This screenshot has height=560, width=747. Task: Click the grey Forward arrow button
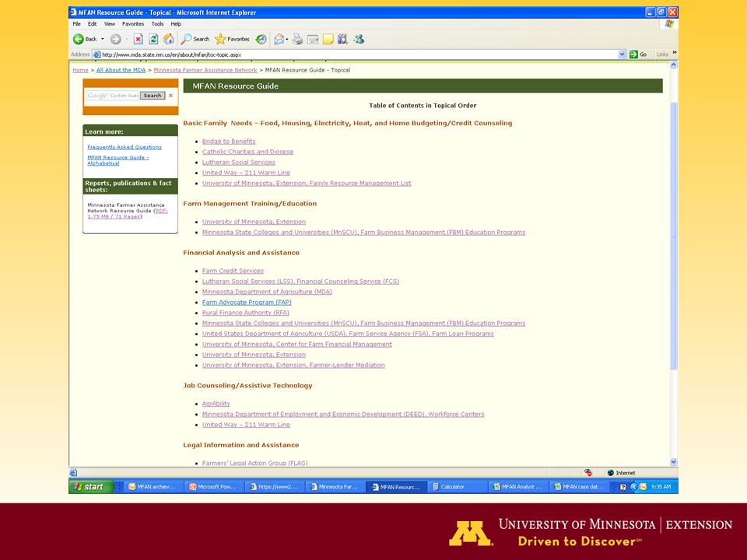115,39
